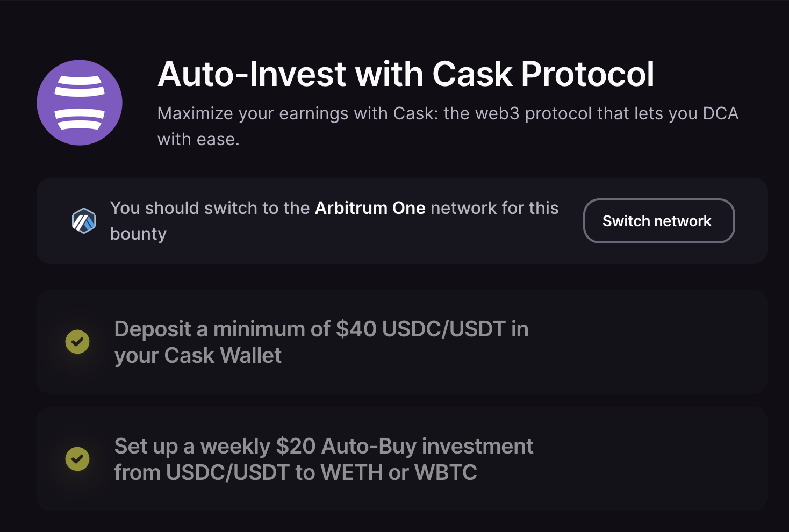Viewport: 789px width, 532px height.
Task: Click the WETH or WBTC text
Action: click(399, 473)
